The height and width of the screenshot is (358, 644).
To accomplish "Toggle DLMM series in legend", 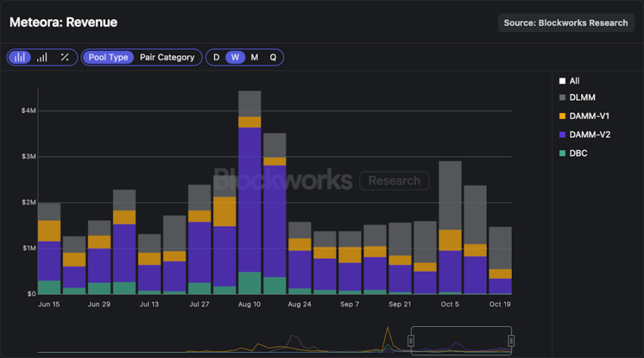I will click(x=562, y=98).
